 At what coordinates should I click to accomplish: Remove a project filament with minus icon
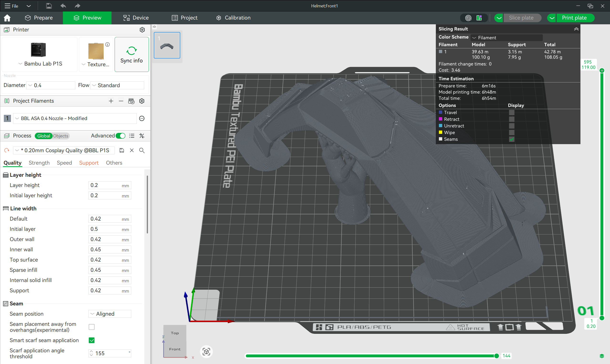121,101
